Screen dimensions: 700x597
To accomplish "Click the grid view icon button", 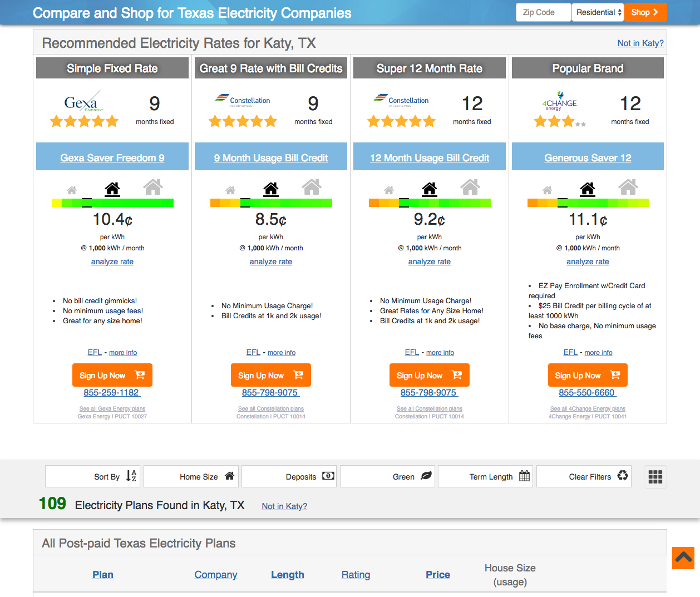I will coord(655,477).
